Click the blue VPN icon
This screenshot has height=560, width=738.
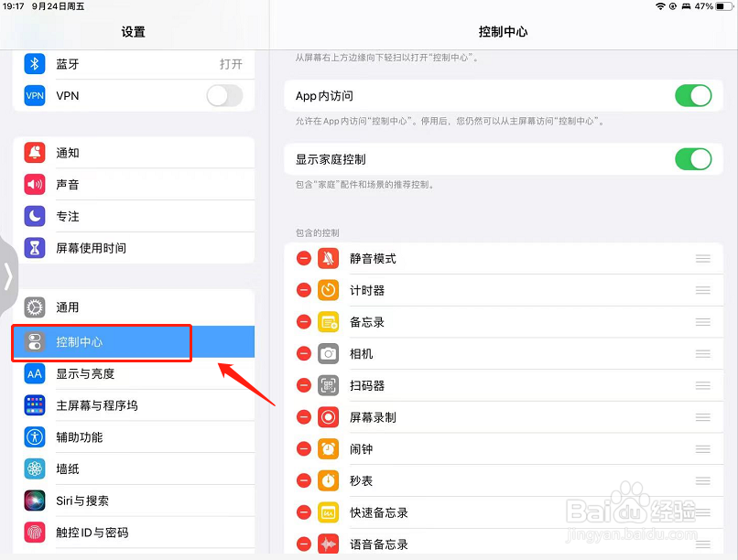[35, 96]
